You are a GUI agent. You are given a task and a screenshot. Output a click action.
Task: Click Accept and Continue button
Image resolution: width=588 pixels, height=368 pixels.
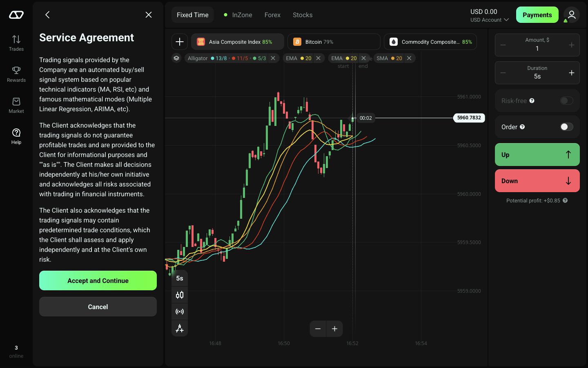point(98,280)
